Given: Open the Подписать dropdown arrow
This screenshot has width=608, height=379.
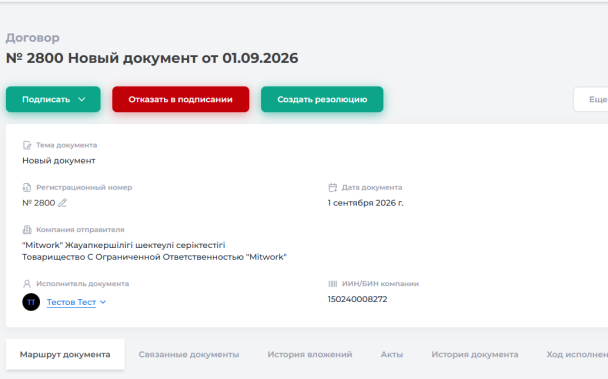Looking at the screenshot, I should (82, 99).
